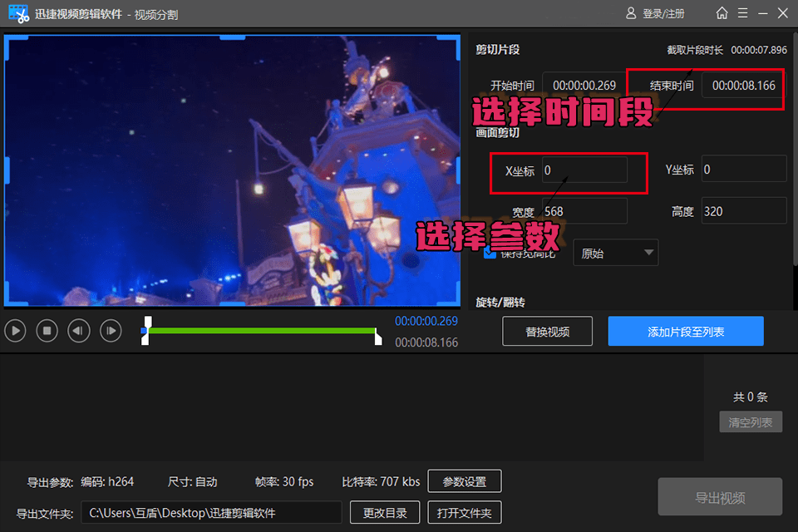Image resolution: width=798 pixels, height=532 pixels.
Task: Close the video editor window
Action: (x=783, y=13)
